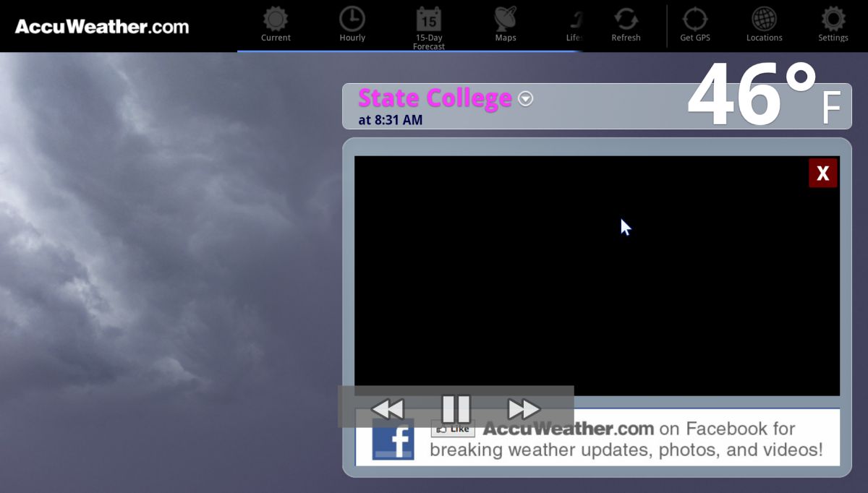Click the State College location name
This screenshot has height=493, width=868.
[435, 98]
